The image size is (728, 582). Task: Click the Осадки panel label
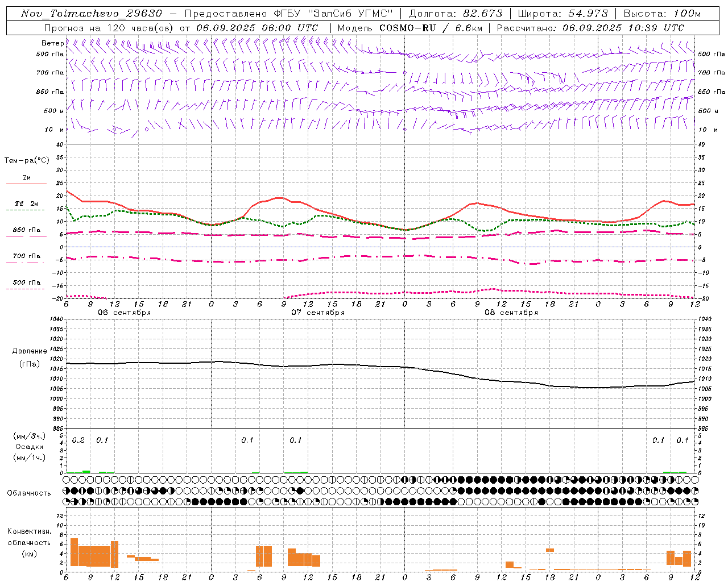(x=29, y=447)
